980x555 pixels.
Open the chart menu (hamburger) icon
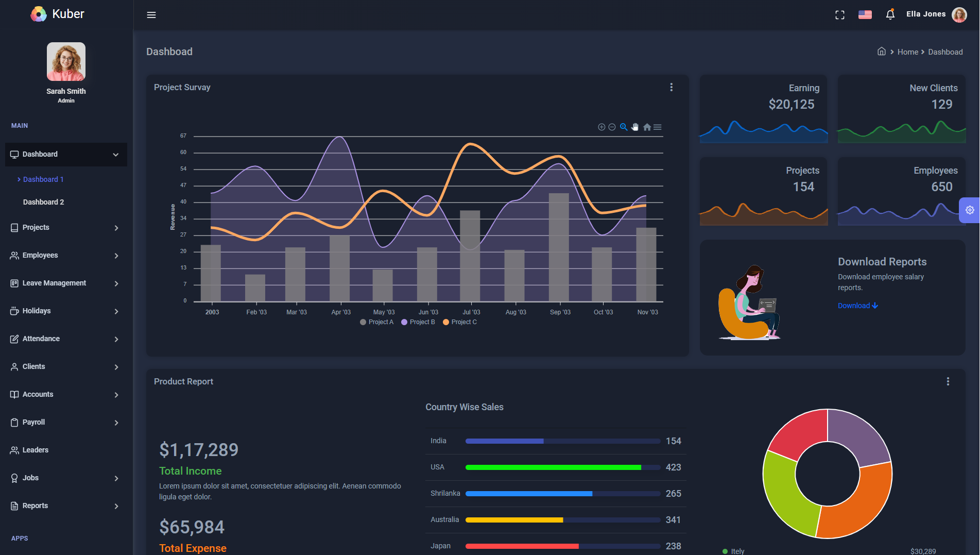pos(657,127)
